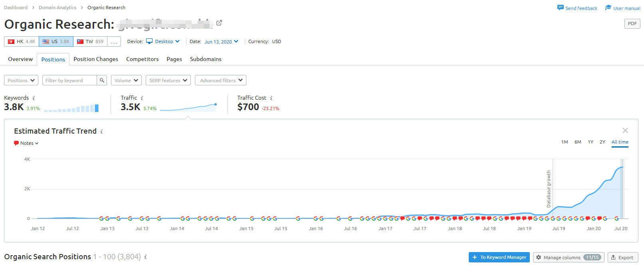This screenshot has height=266, width=644.
Task: Set chart range to 1Y
Action: pos(590,142)
